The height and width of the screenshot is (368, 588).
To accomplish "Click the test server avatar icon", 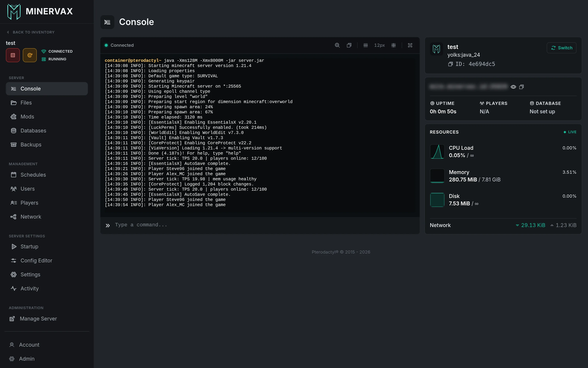I will (436, 49).
